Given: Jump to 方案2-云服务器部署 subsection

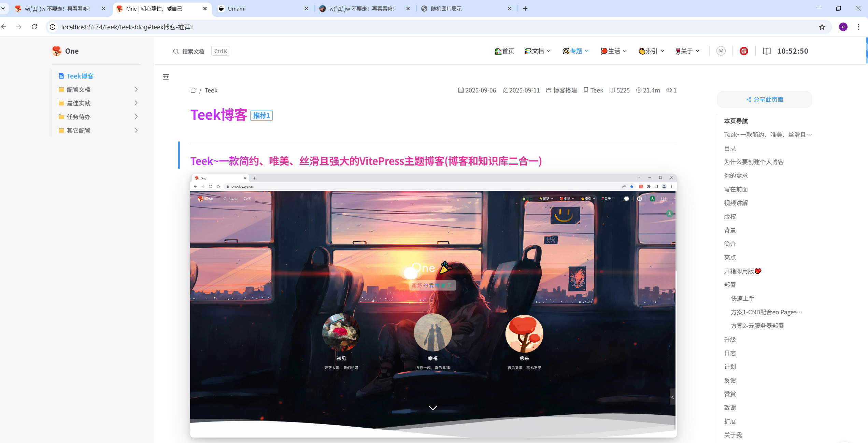Looking at the screenshot, I should pos(757,326).
